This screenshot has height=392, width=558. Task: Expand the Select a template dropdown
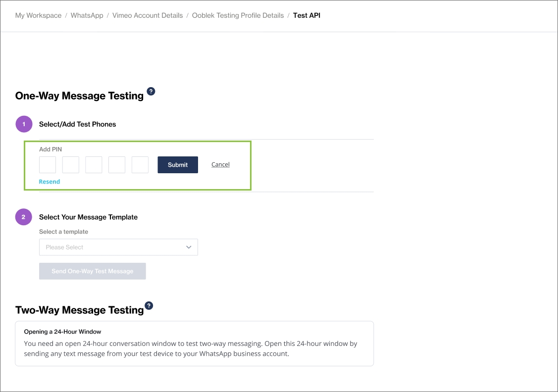tap(118, 247)
